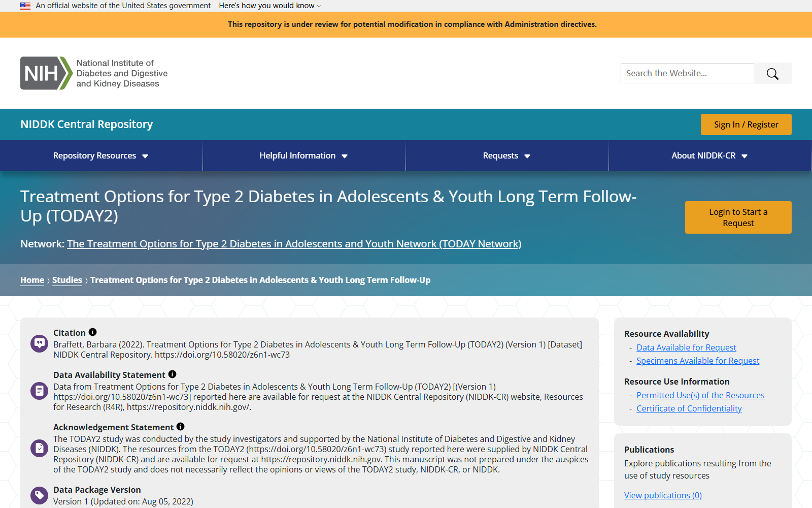Click in the Search the Website field
812x508 pixels.
click(687, 73)
